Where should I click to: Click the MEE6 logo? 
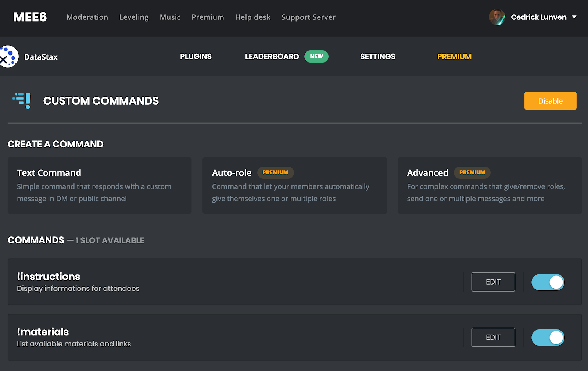click(x=30, y=17)
